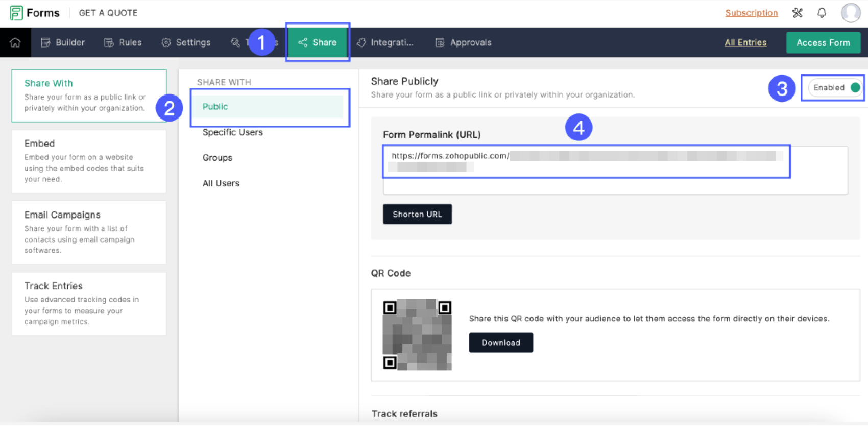Go to the Integrations tab
This screenshot has height=426, width=868.
click(x=385, y=42)
